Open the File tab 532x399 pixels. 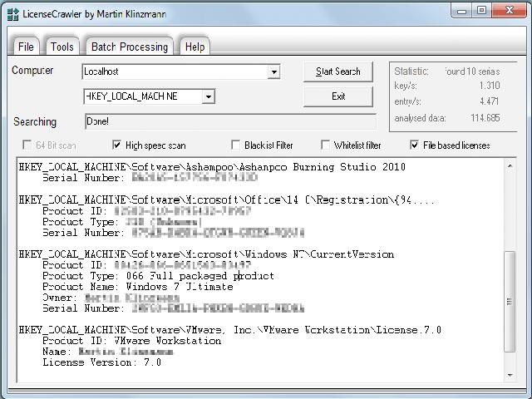pyautogui.click(x=26, y=47)
